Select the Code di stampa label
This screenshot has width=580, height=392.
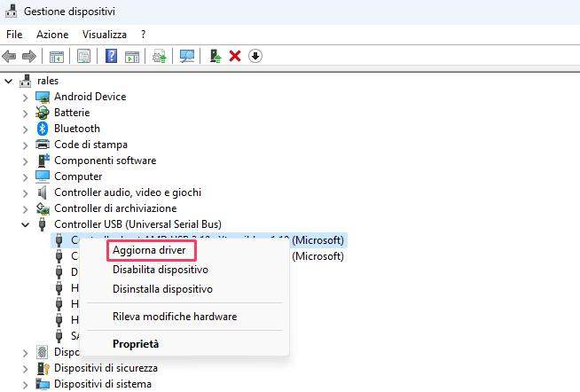coord(90,145)
